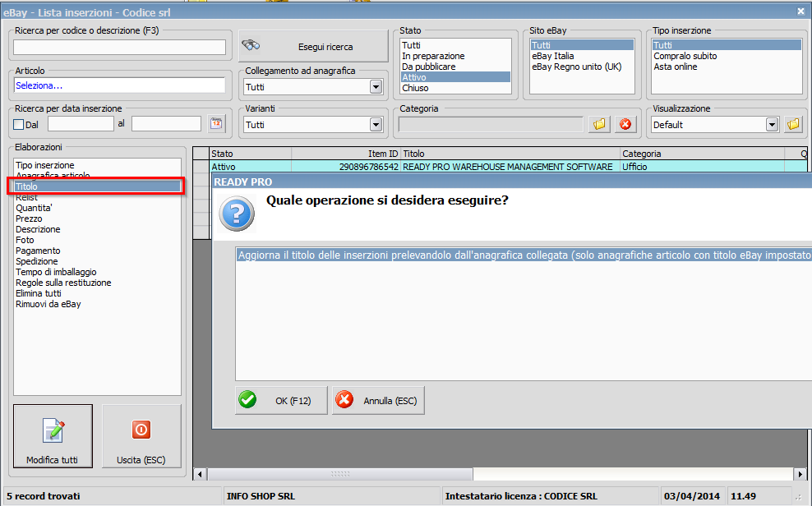This screenshot has height=506, width=812.
Task: Click the Uscita (ESC) power button
Action: pyautogui.click(x=141, y=436)
